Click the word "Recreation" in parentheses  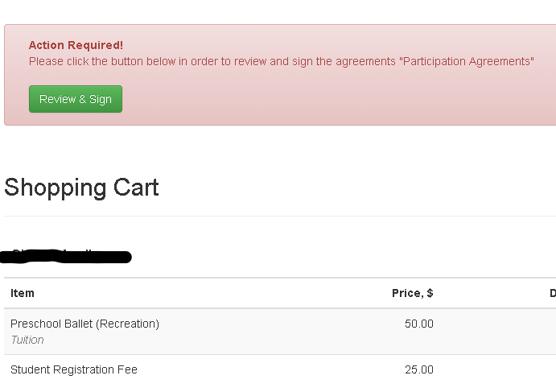(127, 324)
